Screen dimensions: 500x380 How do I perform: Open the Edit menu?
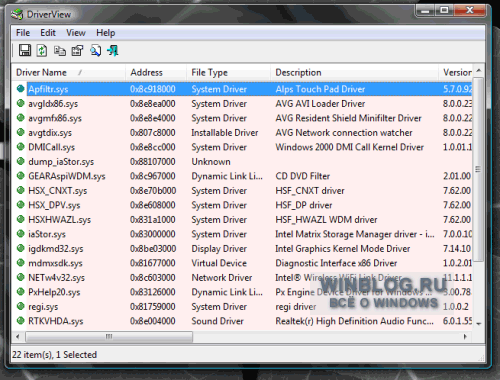point(48,33)
